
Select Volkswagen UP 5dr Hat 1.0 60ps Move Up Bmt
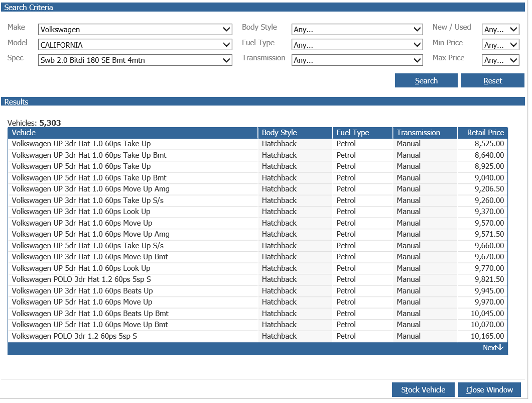(257, 325)
